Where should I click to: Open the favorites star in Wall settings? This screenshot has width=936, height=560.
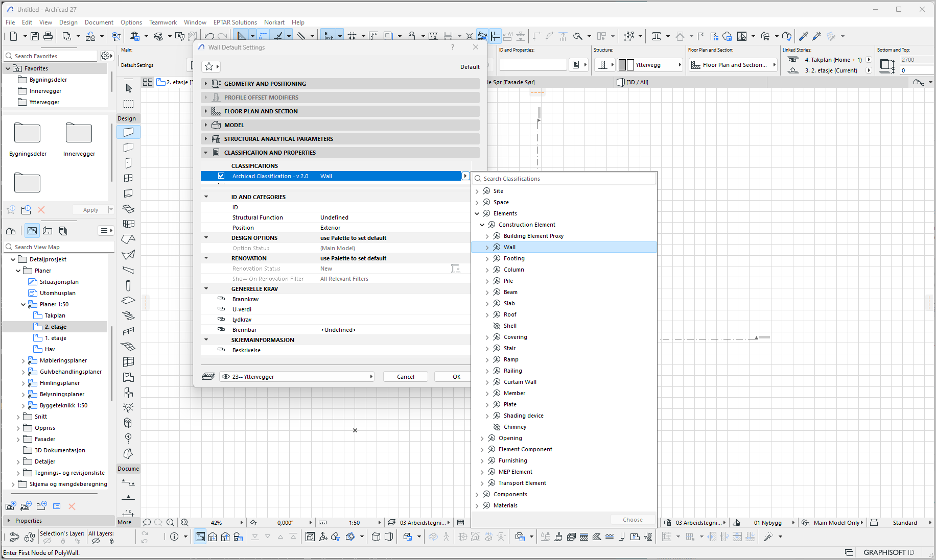[x=209, y=66]
